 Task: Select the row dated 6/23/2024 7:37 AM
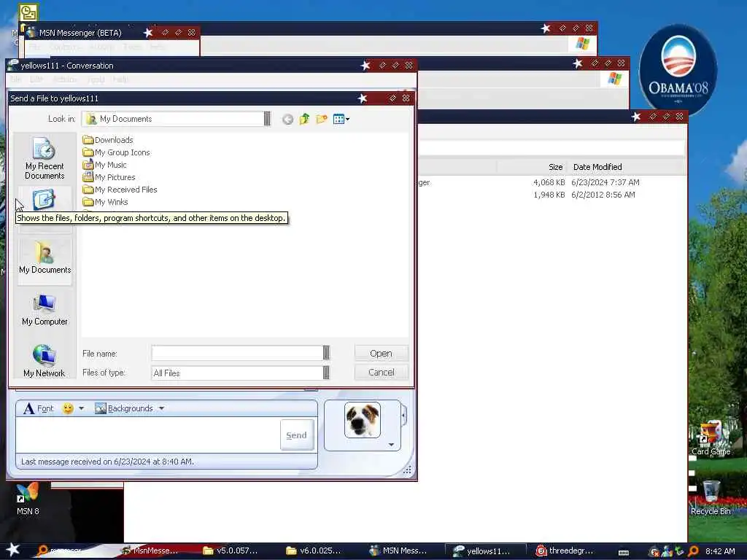point(553,182)
